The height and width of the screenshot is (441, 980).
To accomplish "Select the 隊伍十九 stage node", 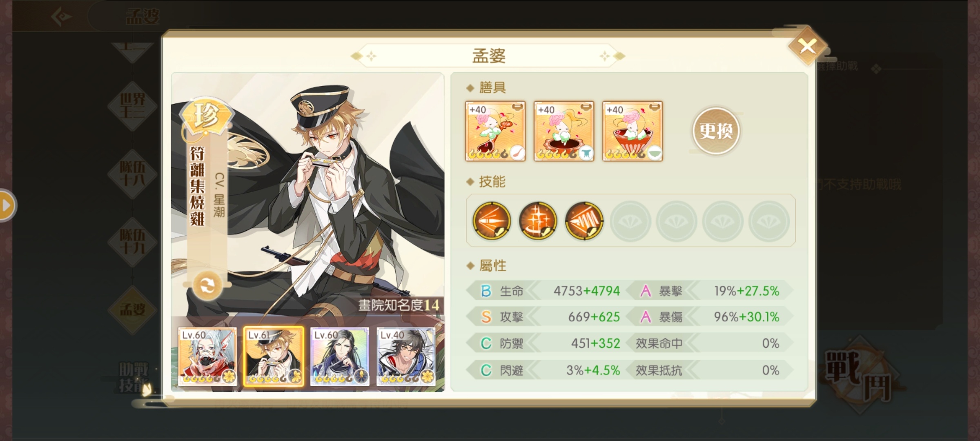I will [132, 242].
